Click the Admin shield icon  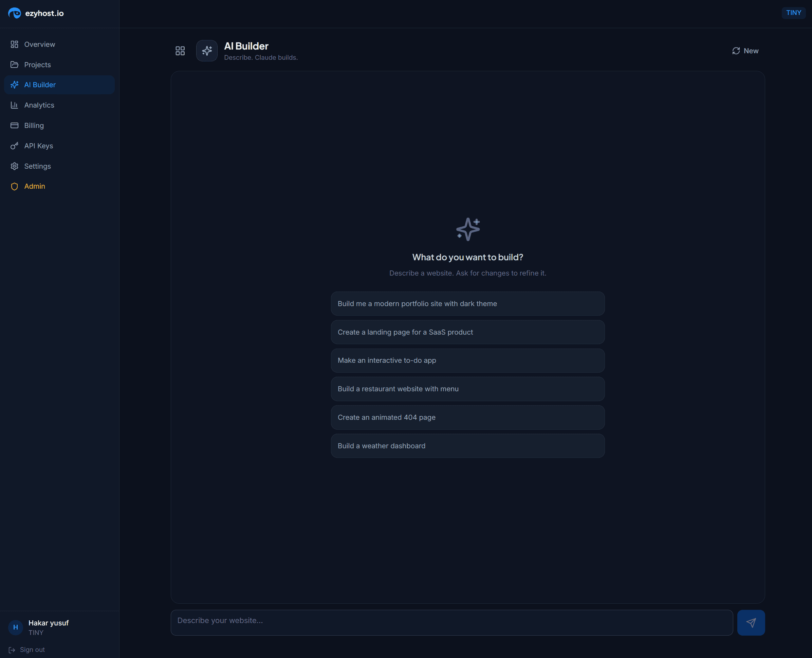point(14,186)
